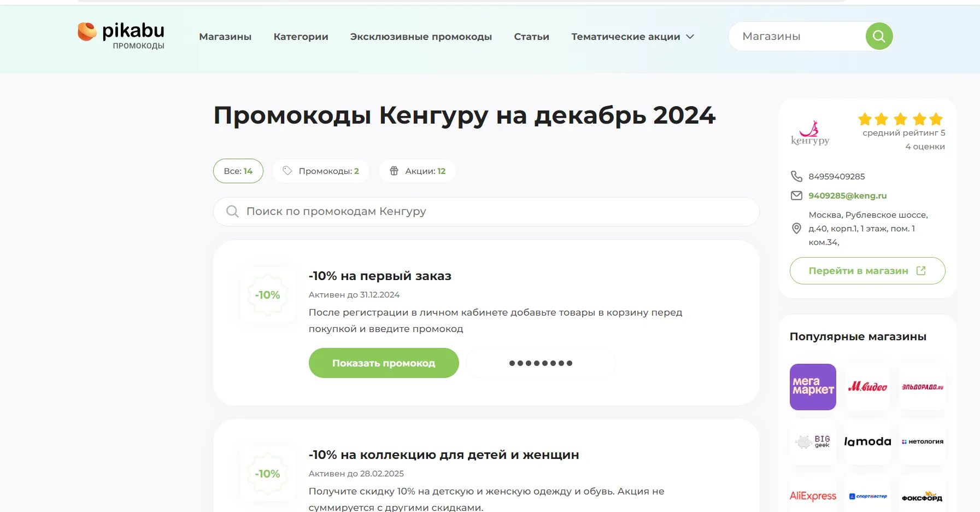Select the Все: 14 filter tab
The image size is (980, 512).
pos(238,171)
